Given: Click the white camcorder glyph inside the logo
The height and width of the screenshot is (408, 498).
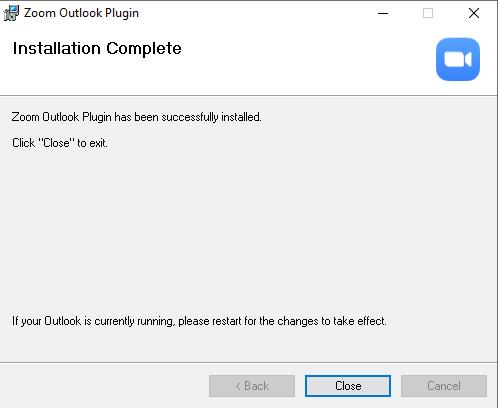Looking at the screenshot, I should (458, 60).
